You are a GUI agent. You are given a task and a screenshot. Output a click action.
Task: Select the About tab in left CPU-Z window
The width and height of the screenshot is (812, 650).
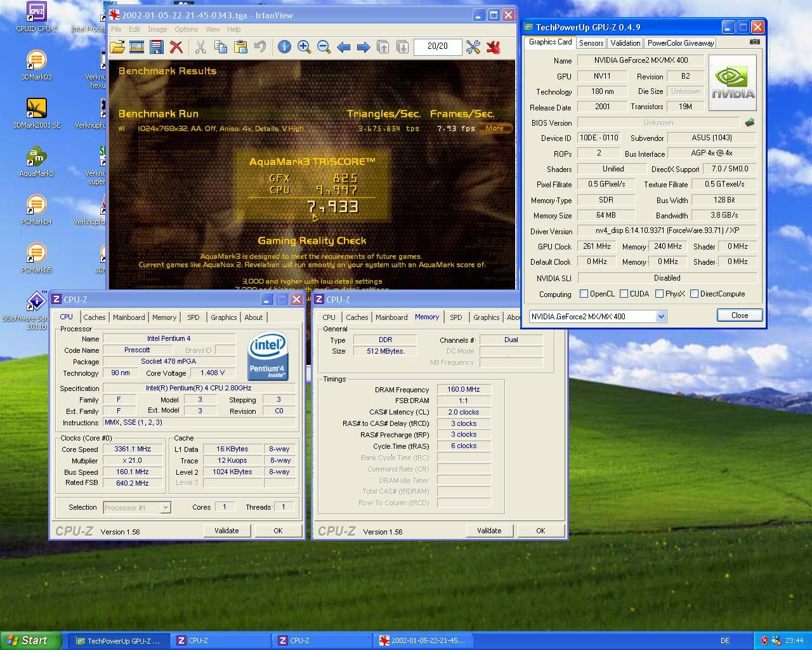click(x=254, y=317)
